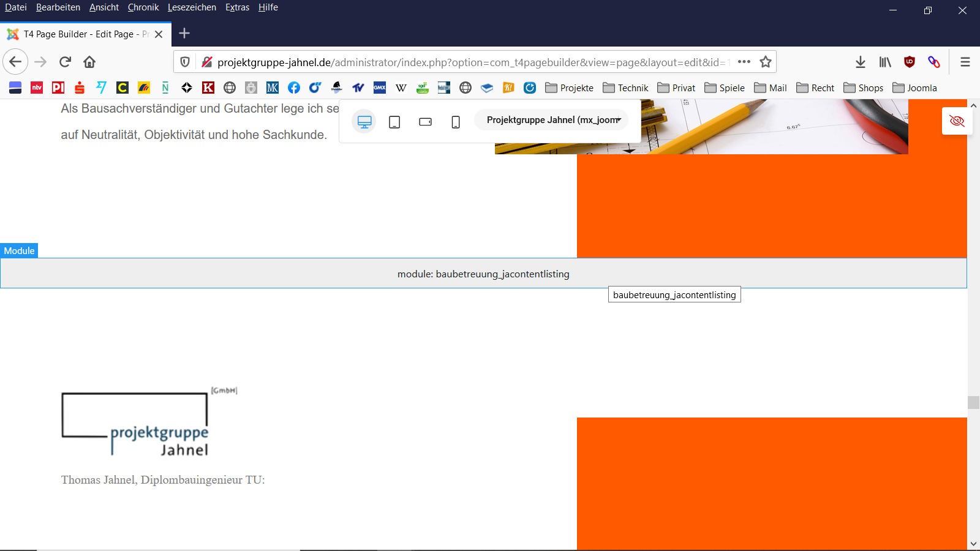The image size is (980, 551).
Task: Open the Recht bookmarks folder
Action: pyautogui.click(x=815, y=88)
